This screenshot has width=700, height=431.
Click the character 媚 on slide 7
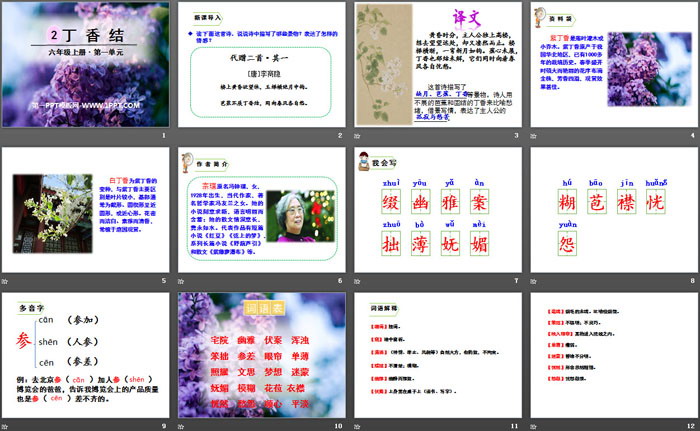coord(479,244)
